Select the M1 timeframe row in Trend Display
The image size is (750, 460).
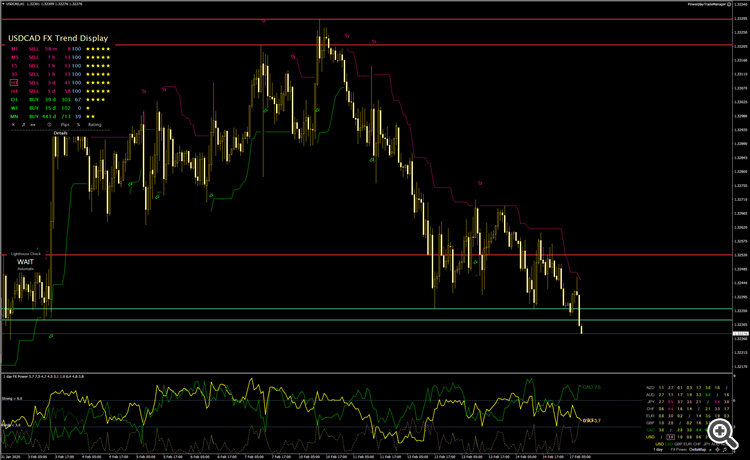click(x=58, y=49)
